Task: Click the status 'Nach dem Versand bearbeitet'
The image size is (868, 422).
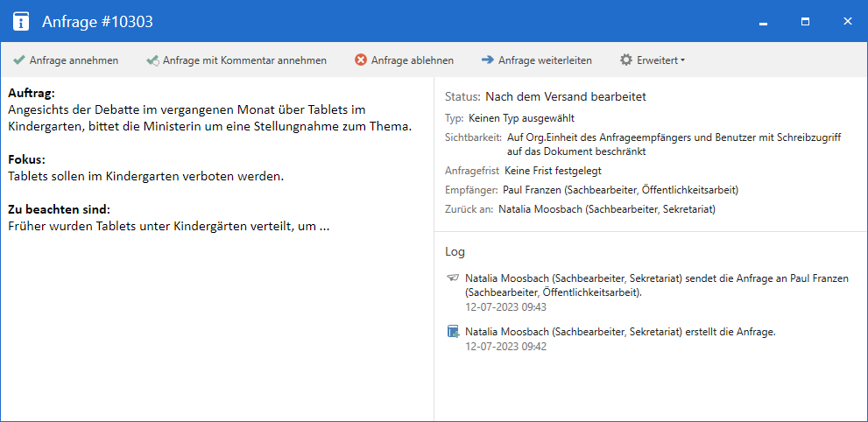Action: pyautogui.click(x=565, y=96)
